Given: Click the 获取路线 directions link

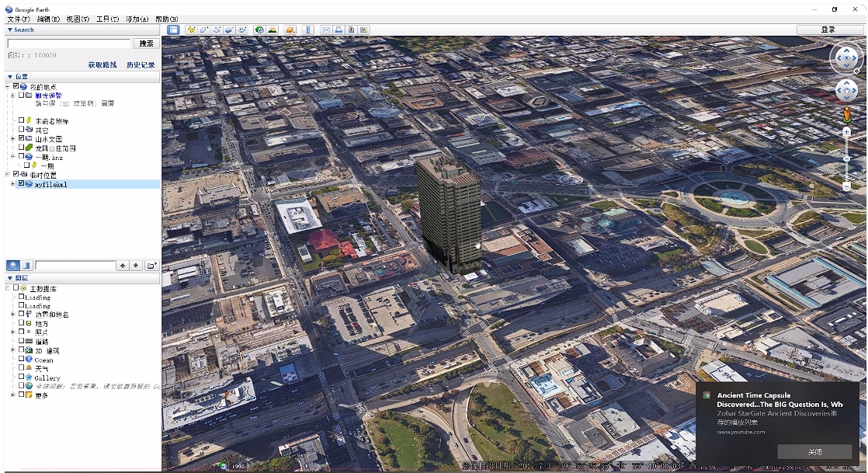Looking at the screenshot, I should pos(102,65).
